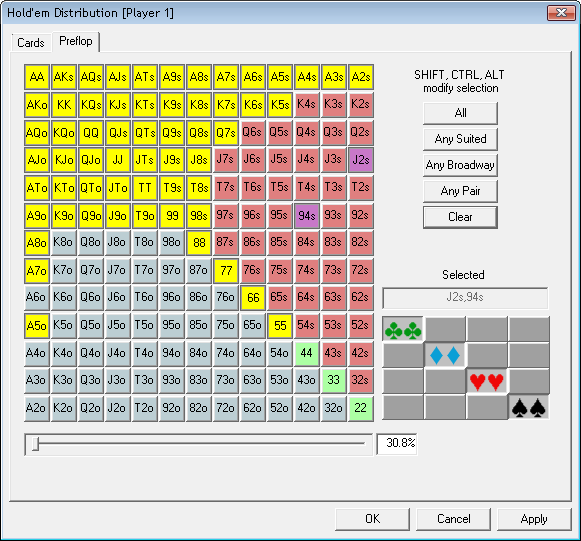The height and width of the screenshot is (541, 581).
Task: Toggle the AKo hand cell
Action: point(37,105)
